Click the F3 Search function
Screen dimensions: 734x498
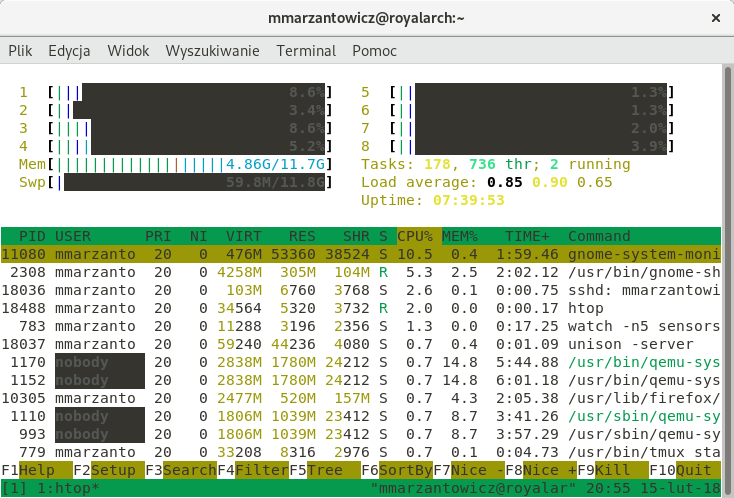181,470
